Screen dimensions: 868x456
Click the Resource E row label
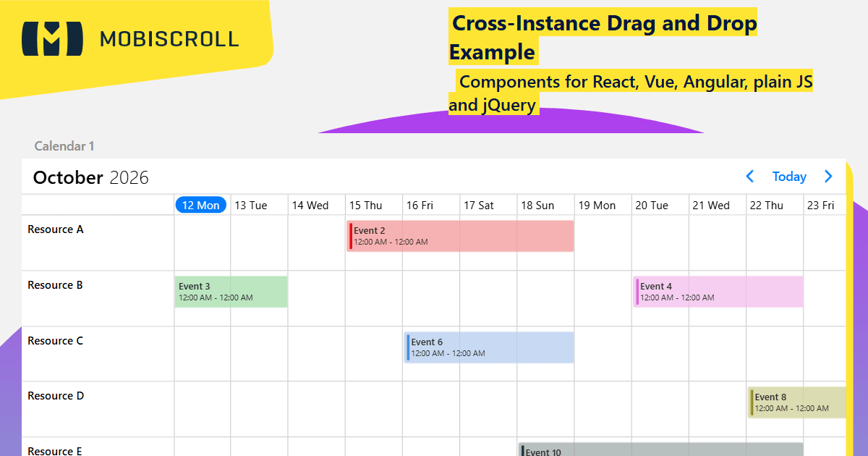tap(55, 451)
